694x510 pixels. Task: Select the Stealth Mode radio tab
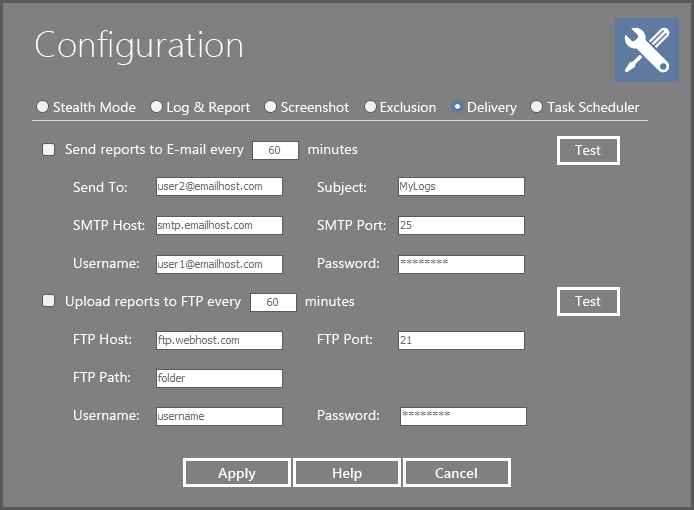click(x=43, y=107)
